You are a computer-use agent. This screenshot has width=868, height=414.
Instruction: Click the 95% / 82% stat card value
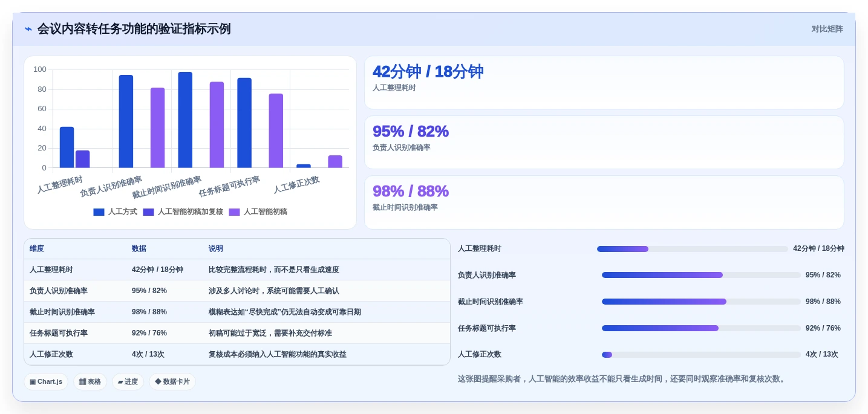(411, 132)
